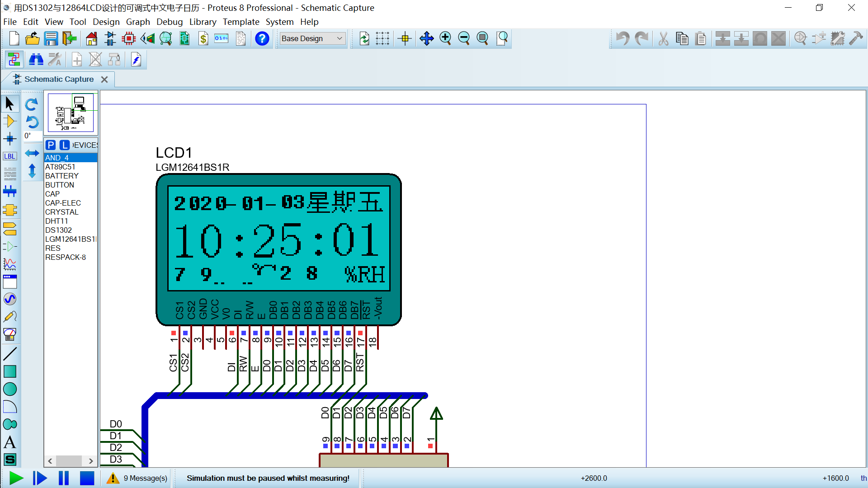Choose the Component Mode tool
The image size is (868, 488).
10,121
